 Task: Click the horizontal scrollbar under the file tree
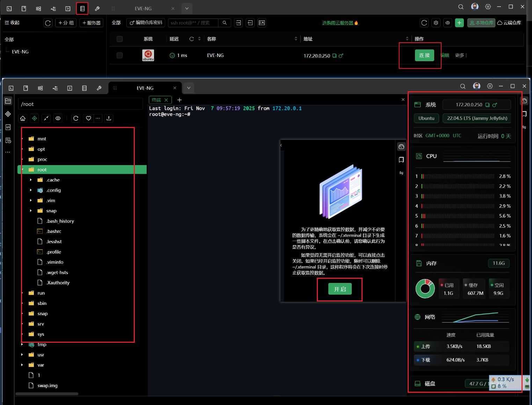47,394
